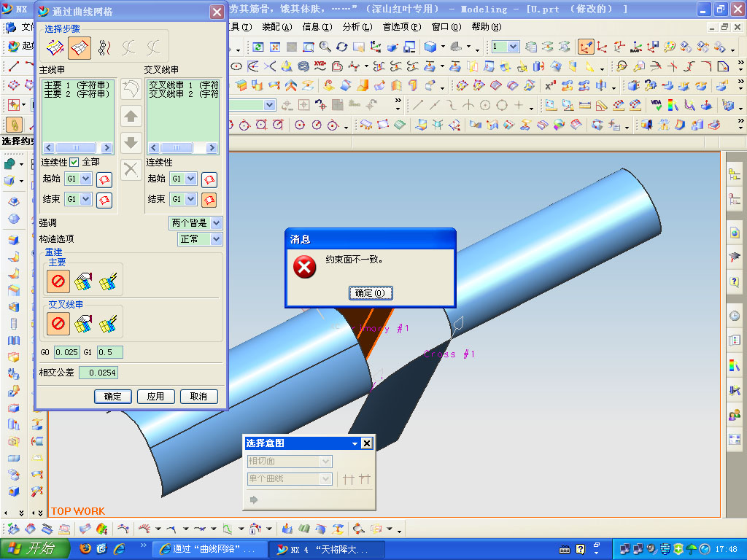Click the highlighted dynamic WCS toolbar icon
Image resolution: width=747 pixels, height=560 pixels.
coord(586,47)
